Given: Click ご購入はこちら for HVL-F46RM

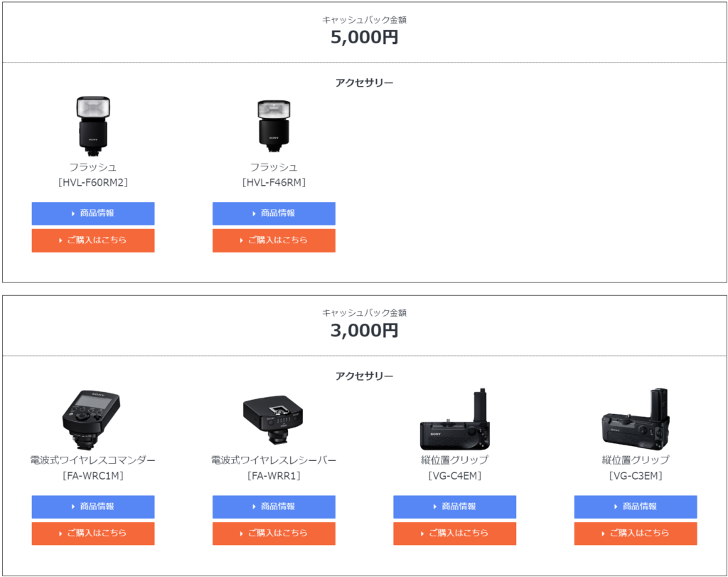Looking at the screenshot, I should tap(274, 240).
